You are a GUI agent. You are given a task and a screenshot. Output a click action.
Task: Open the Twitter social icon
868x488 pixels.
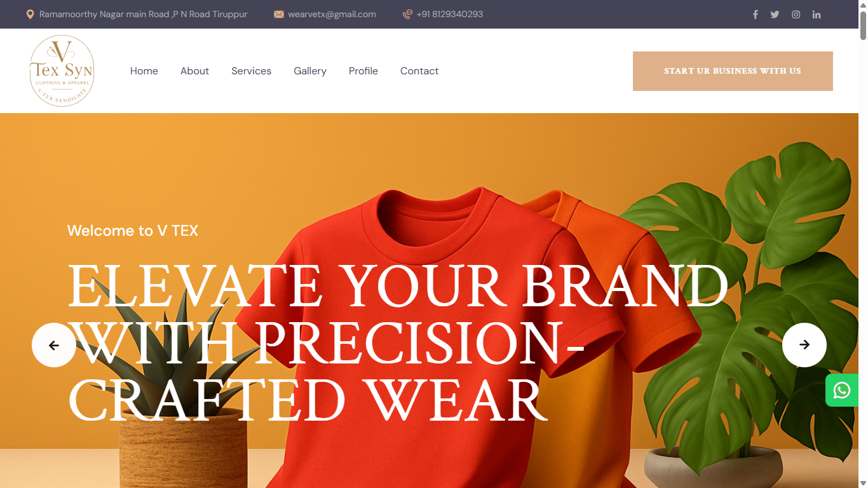(x=775, y=15)
